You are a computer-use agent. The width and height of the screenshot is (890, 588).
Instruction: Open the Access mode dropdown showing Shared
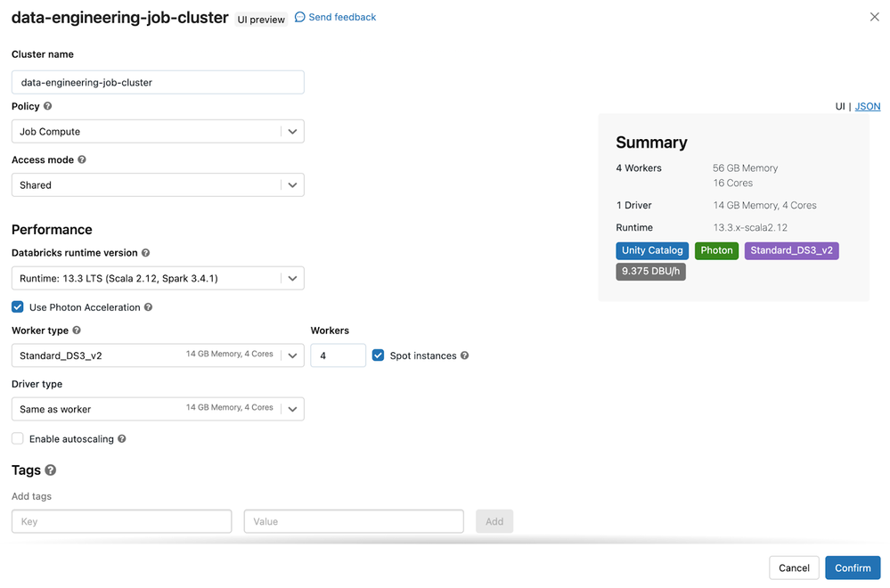[158, 185]
